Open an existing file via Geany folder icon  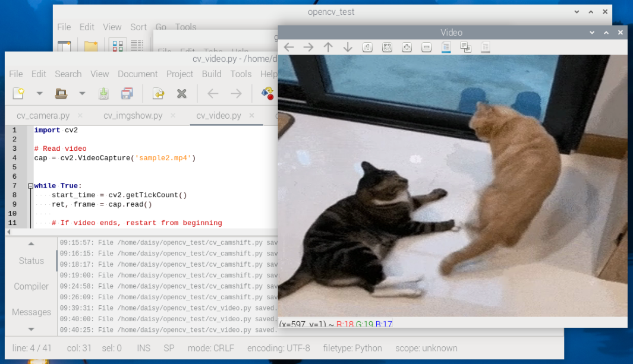tap(61, 93)
